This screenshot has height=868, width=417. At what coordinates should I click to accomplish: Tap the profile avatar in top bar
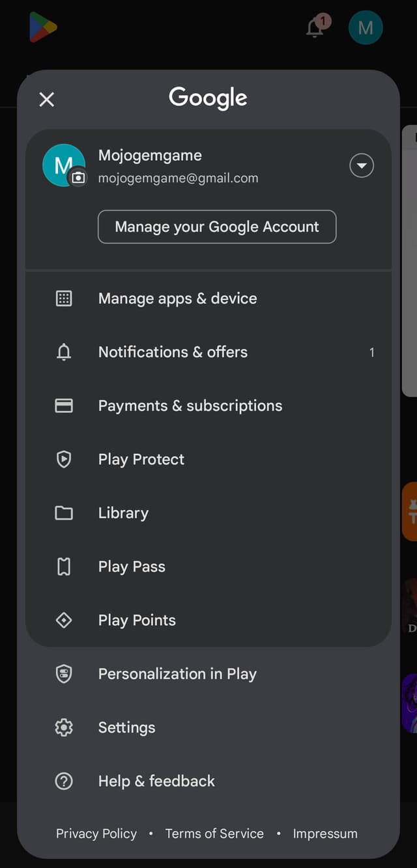[366, 28]
